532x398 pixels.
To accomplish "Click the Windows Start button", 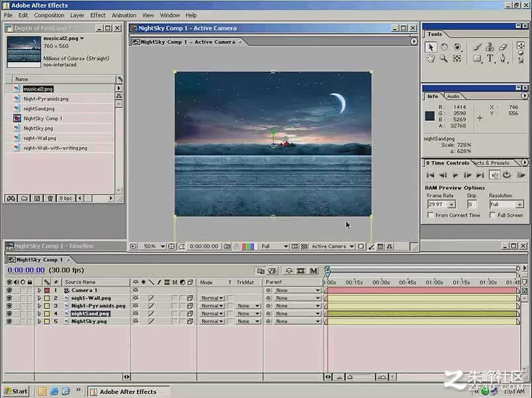I will 17,391.
